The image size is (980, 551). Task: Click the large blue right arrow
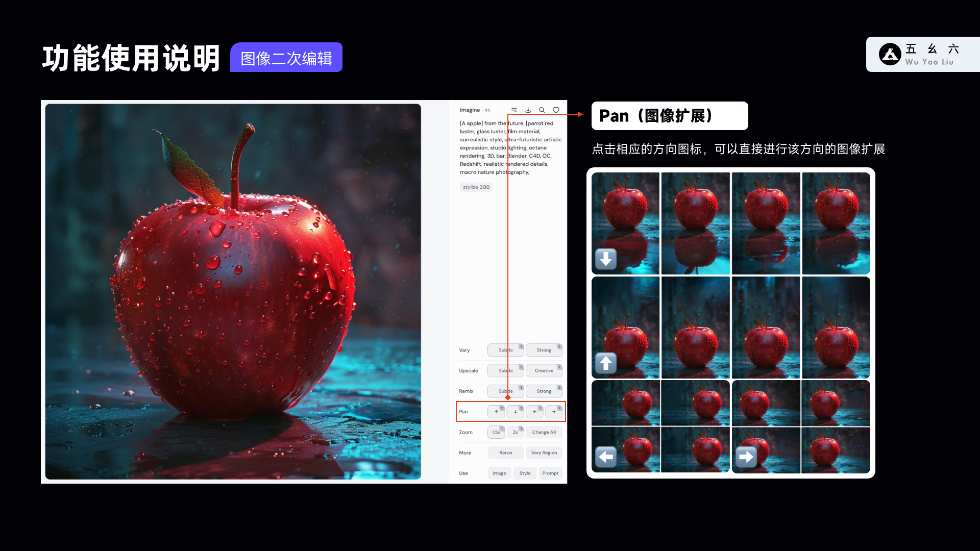[x=746, y=457]
